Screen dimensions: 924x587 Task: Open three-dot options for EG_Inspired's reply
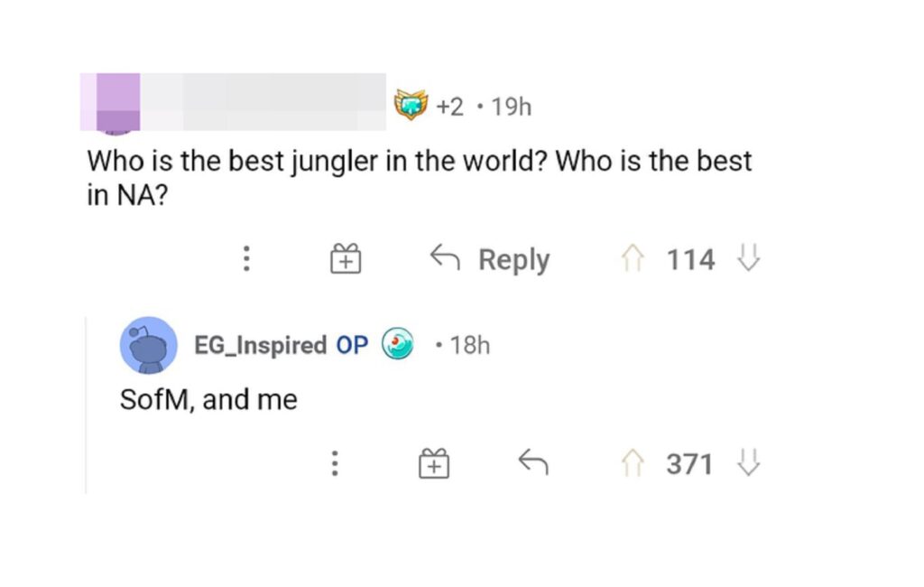(x=334, y=464)
